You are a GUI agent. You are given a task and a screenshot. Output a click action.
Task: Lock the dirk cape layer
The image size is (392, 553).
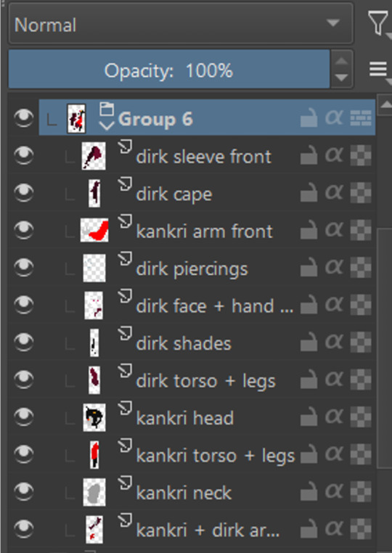(x=309, y=192)
